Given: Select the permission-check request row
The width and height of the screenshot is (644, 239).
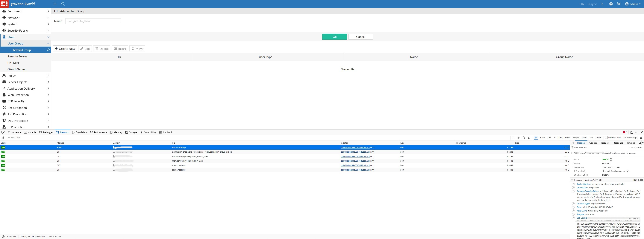Looking at the screenshot, I should click(x=284, y=152).
